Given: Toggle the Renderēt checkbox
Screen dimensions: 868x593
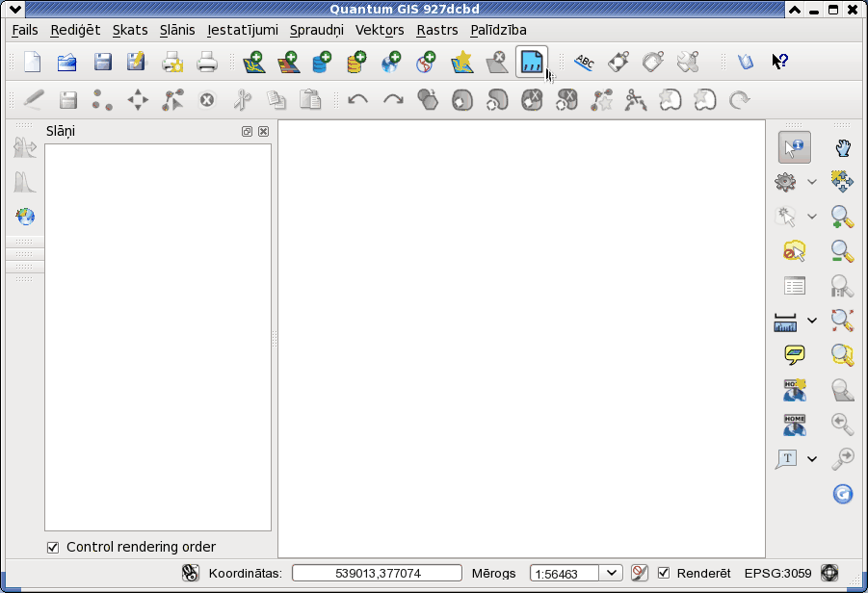Looking at the screenshot, I should click(x=663, y=573).
